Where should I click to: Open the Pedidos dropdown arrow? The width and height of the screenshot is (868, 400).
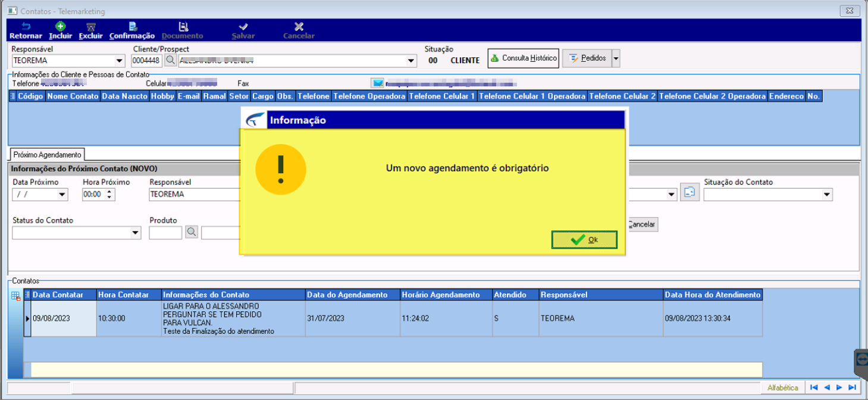tap(616, 58)
